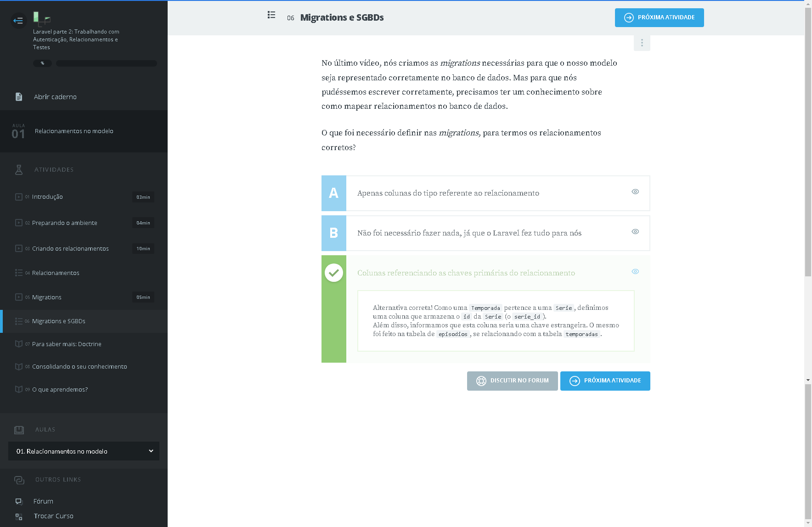Click the course progress bar
The width and height of the screenshot is (812, 527).
tap(106, 63)
